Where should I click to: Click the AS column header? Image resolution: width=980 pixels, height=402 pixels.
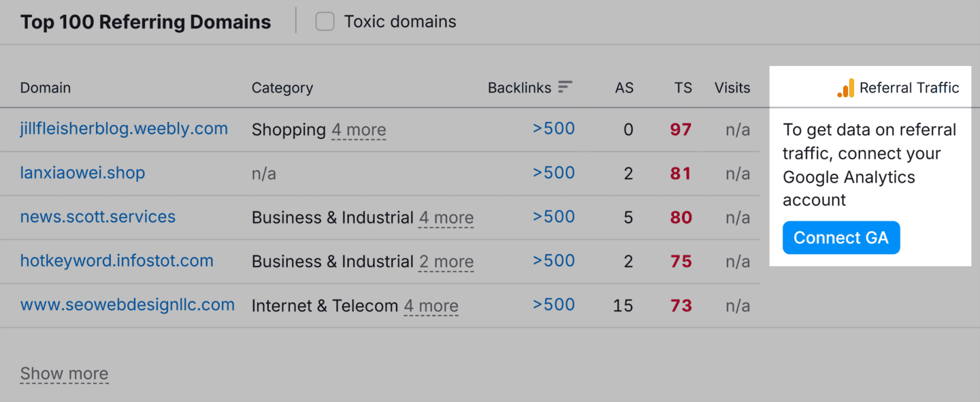(624, 87)
